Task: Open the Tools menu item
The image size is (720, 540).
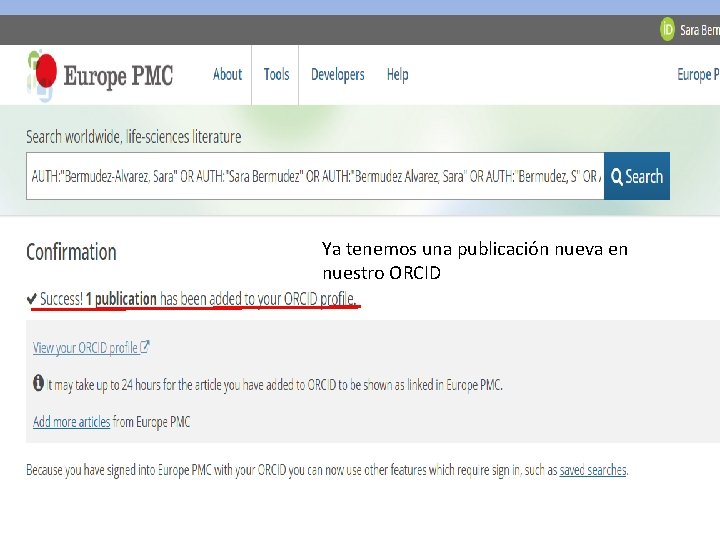Action: click(276, 74)
